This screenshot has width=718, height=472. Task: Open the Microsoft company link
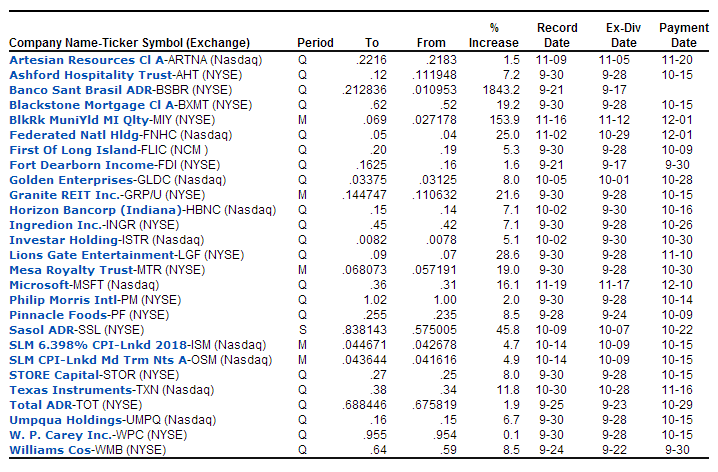click(x=39, y=285)
